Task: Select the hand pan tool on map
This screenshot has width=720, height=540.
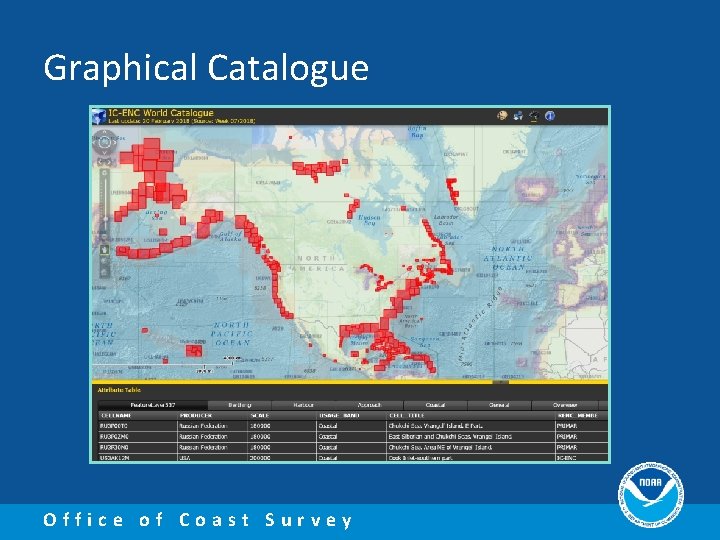Action: (105, 250)
